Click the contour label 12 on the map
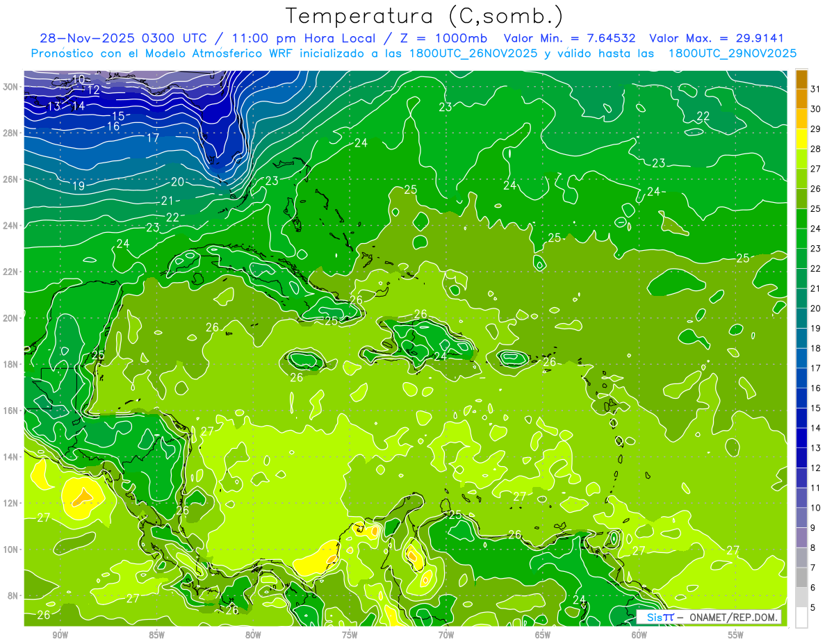Viewport: 834px width, 644px height. (x=93, y=90)
